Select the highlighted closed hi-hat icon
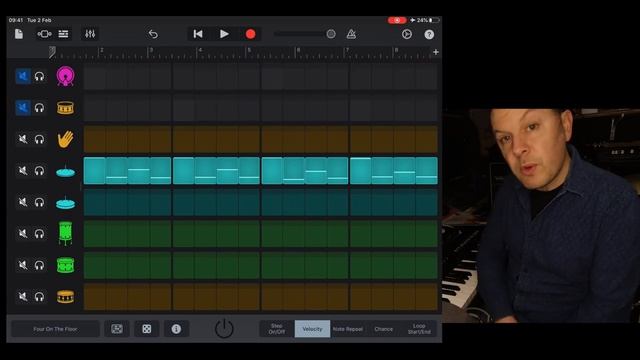640x360 pixels. tap(65, 171)
